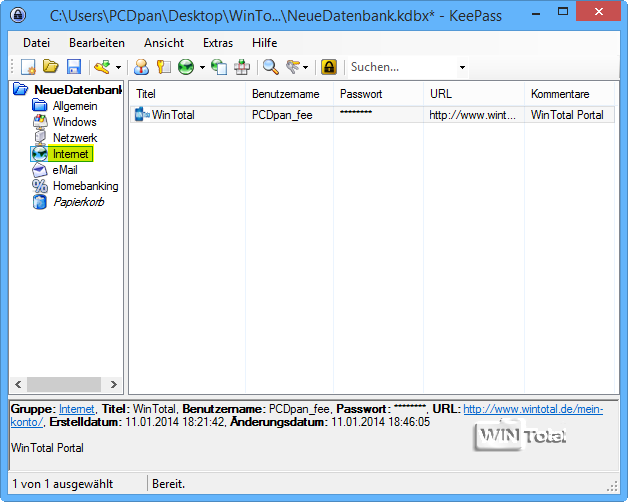Click the KeePass lock title bar icon
The width and height of the screenshot is (628, 502).
[18, 15]
